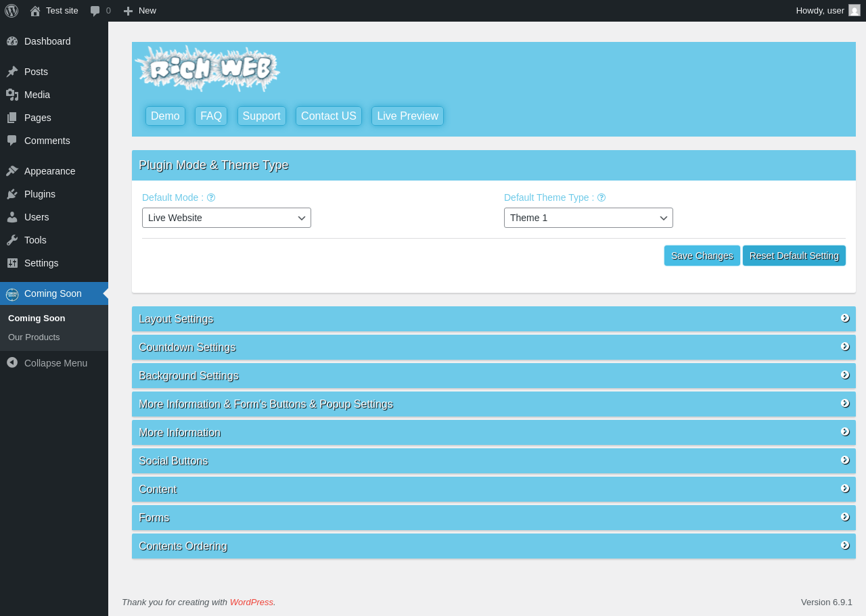866x616 pixels.
Task: Click the Default Theme Type help icon
Action: pos(601,197)
